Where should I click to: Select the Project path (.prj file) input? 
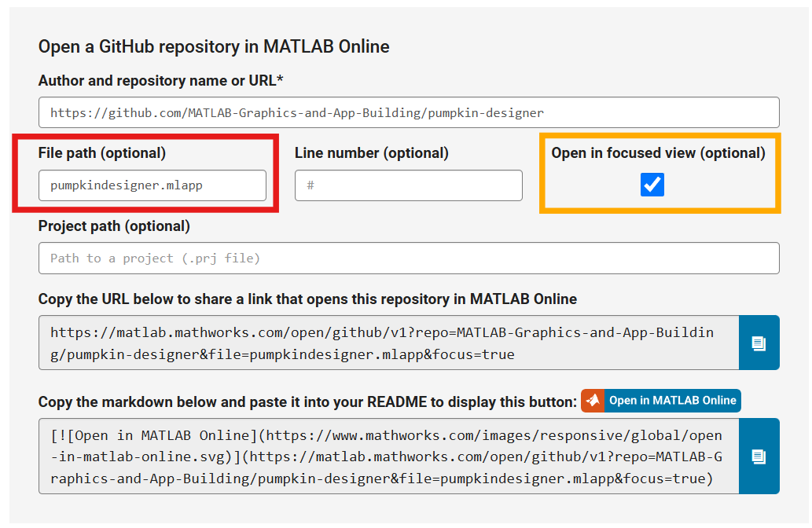click(x=409, y=258)
